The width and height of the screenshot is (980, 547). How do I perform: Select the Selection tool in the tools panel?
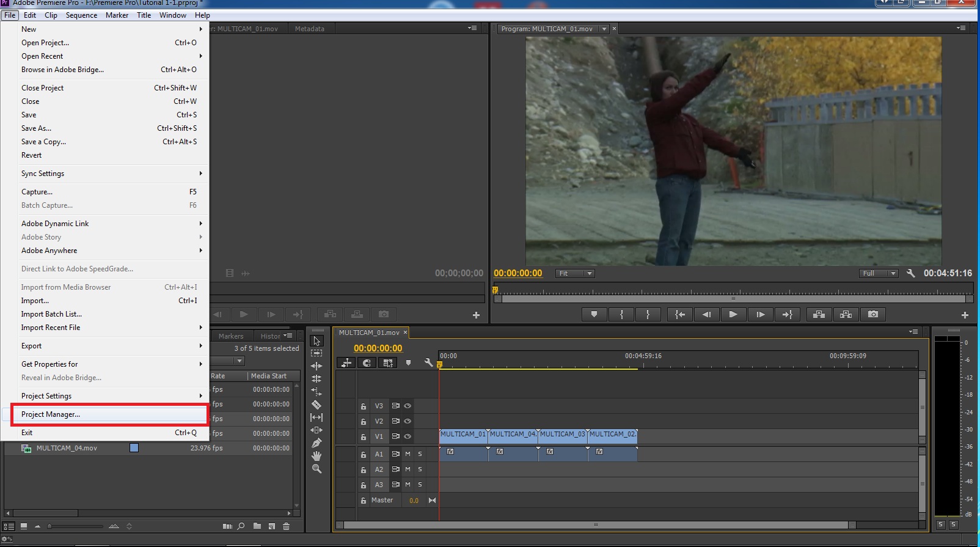(316, 341)
